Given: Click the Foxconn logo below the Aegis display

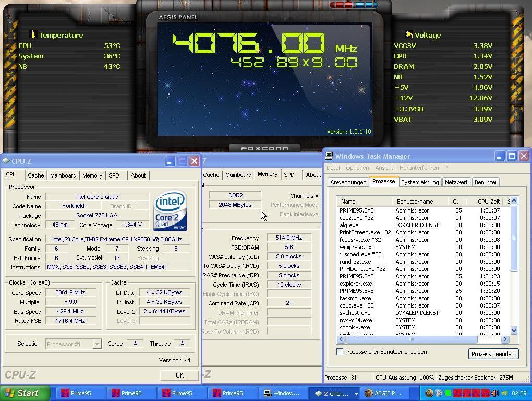Looking at the screenshot, I should tap(264, 148).
